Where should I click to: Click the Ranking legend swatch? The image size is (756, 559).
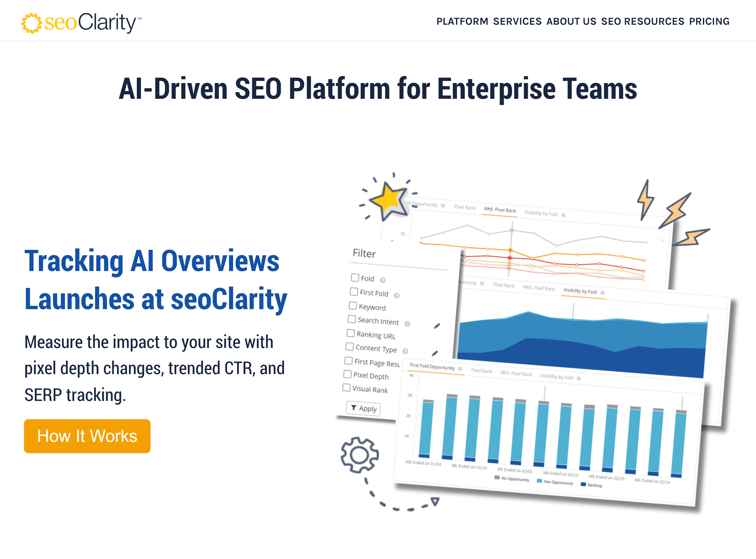pyautogui.click(x=583, y=484)
